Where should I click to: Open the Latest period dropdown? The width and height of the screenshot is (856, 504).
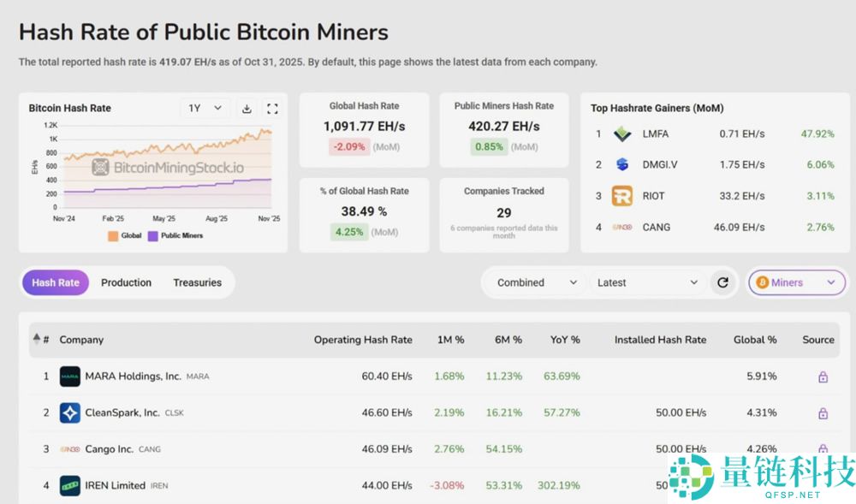click(x=648, y=282)
